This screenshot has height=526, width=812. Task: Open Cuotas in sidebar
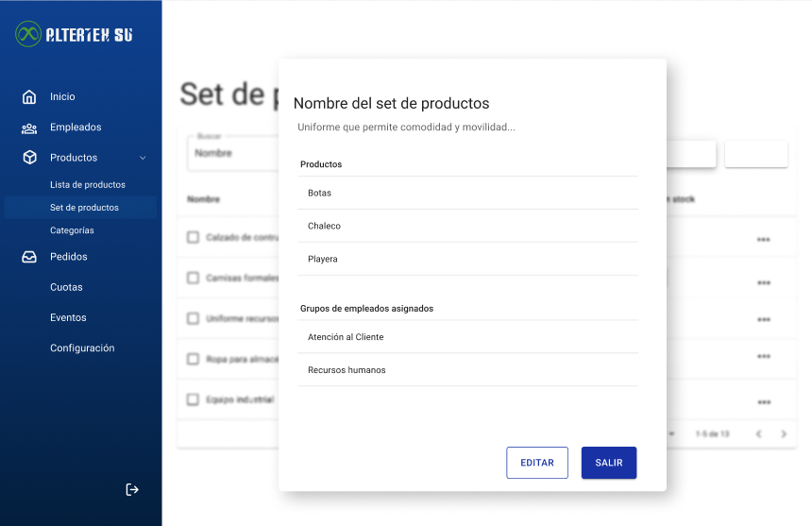point(66,287)
